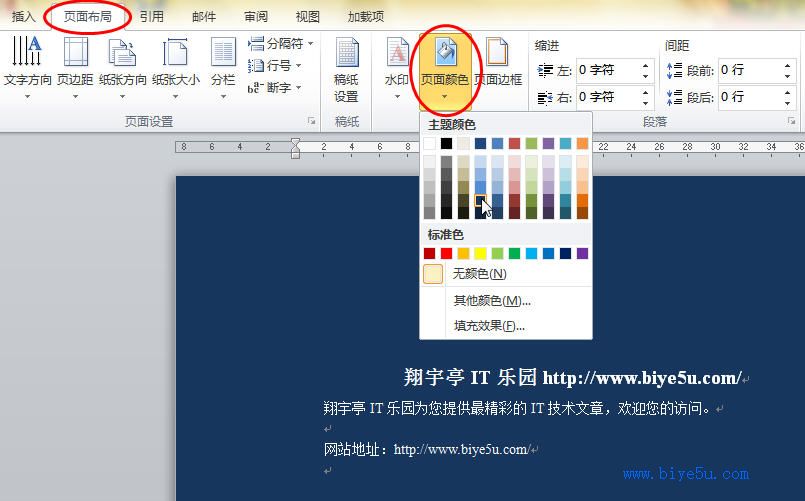Image resolution: width=805 pixels, height=501 pixels.
Task: Switch to the 加载项 tab
Action: pyautogui.click(x=366, y=16)
